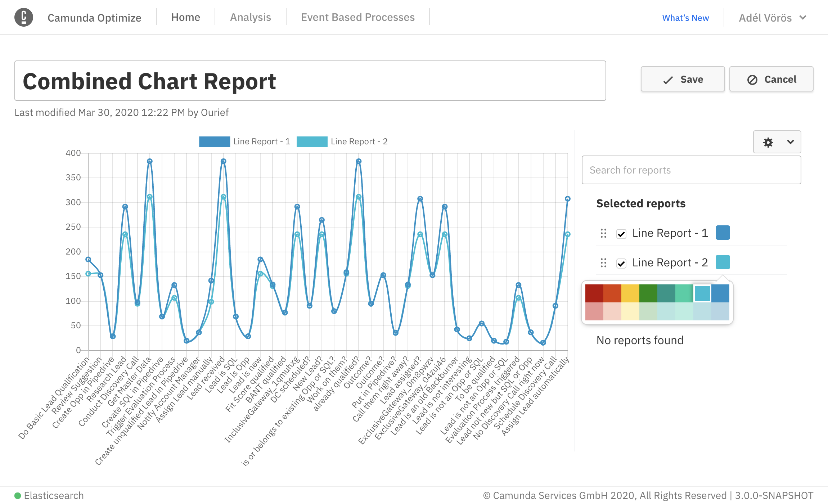The height and width of the screenshot is (504, 828).
Task: Pick the dark red color swatch
Action: click(x=594, y=293)
